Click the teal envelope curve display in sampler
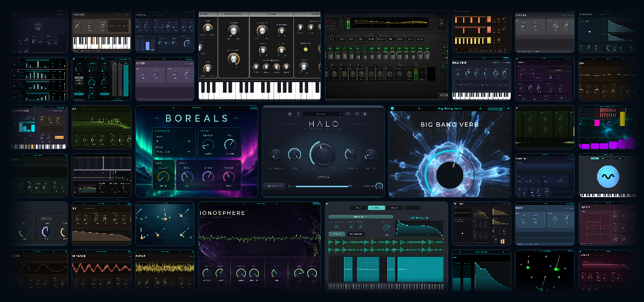This screenshot has width=644, height=302. pos(419,229)
